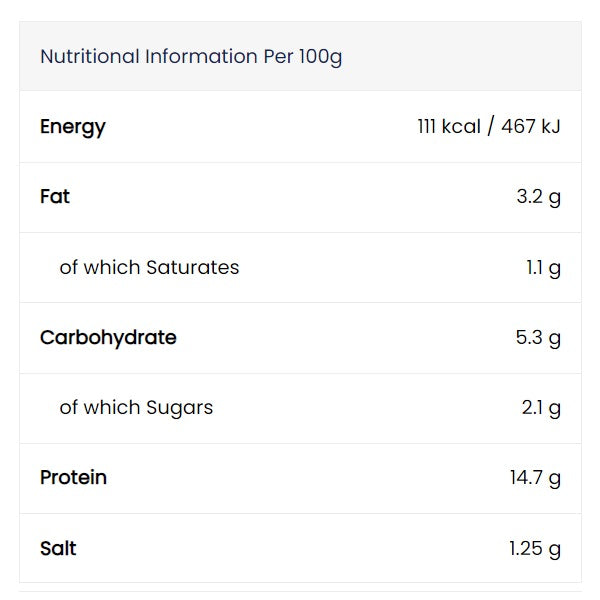
Task: Select the "Per 100g" text in header
Action: [x=302, y=57]
